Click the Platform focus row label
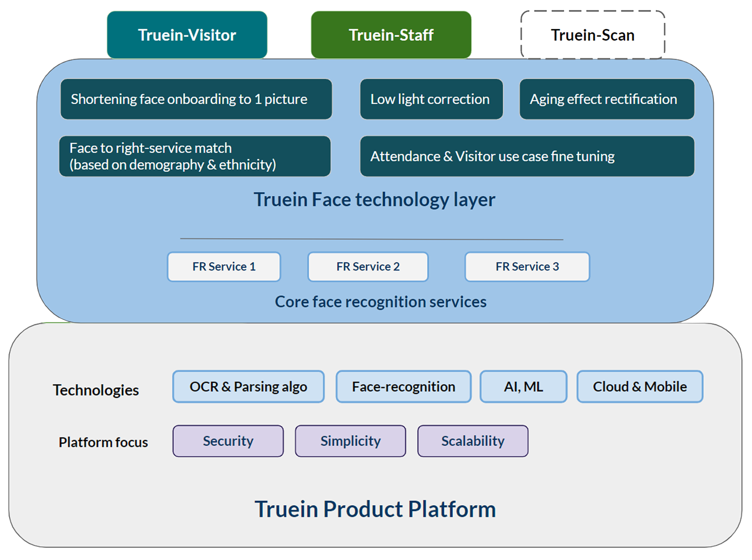This screenshot has height=560, width=752. 103,442
